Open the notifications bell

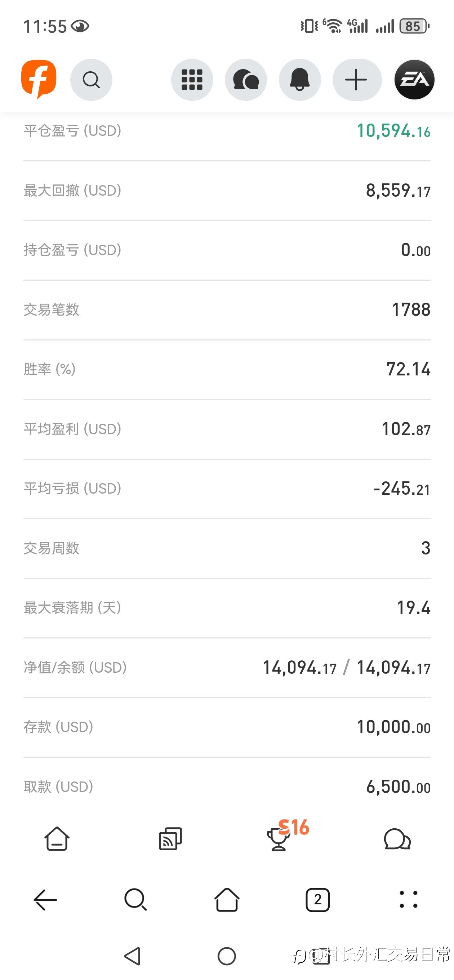tap(300, 80)
